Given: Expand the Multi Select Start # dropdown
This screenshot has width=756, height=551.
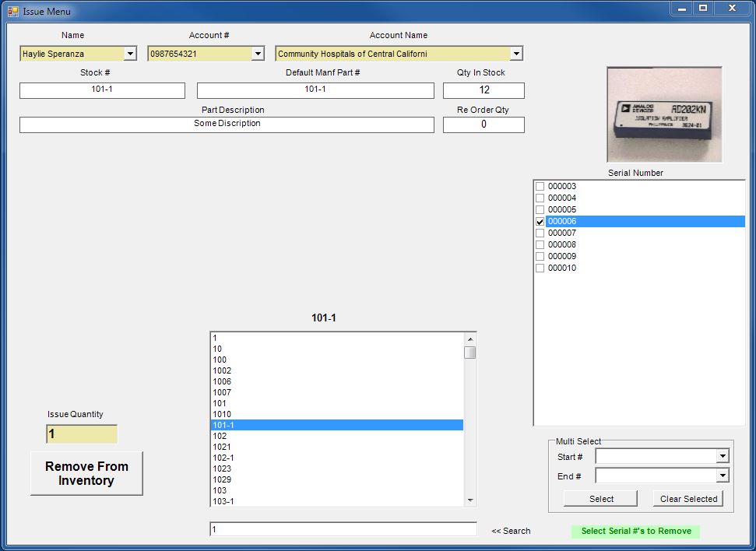Looking at the screenshot, I should tap(723, 456).
